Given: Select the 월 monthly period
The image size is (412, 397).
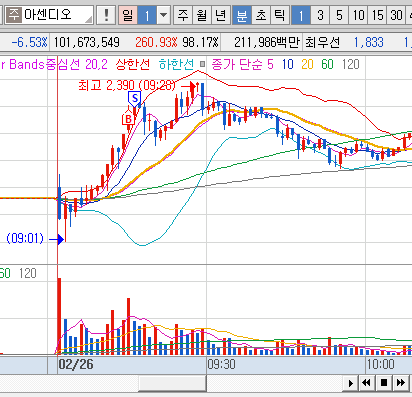Looking at the screenshot, I should 202,15.
